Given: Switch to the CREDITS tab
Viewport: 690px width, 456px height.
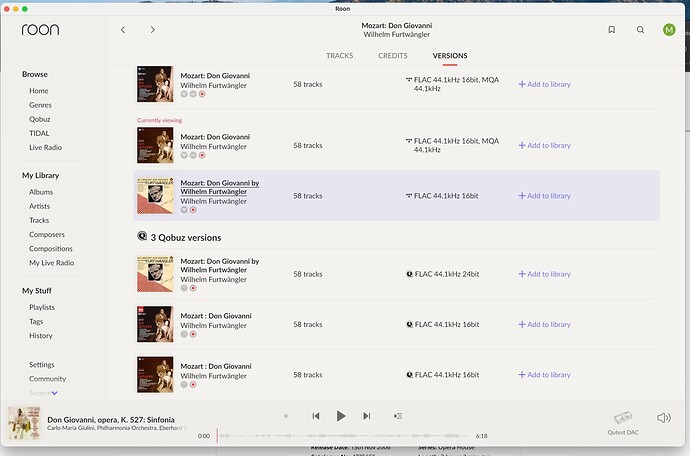Looking at the screenshot, I should click(393, 55).
